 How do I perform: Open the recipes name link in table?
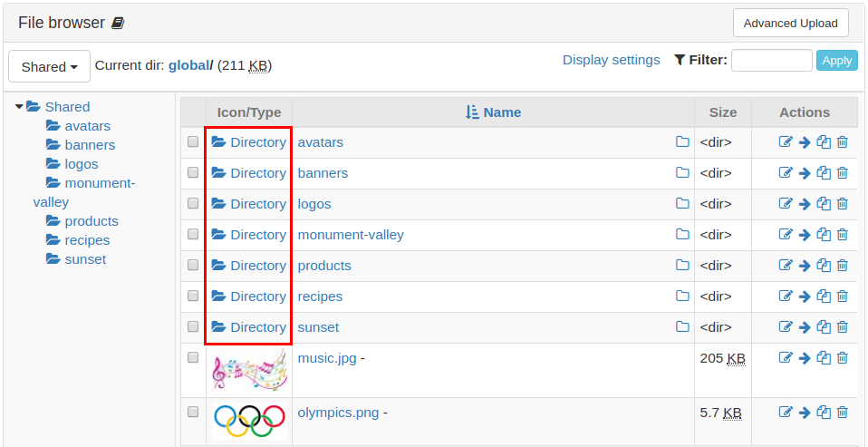320,296
